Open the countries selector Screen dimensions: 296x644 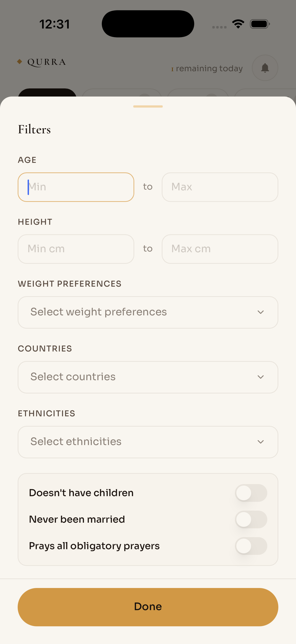coord(148,377)
